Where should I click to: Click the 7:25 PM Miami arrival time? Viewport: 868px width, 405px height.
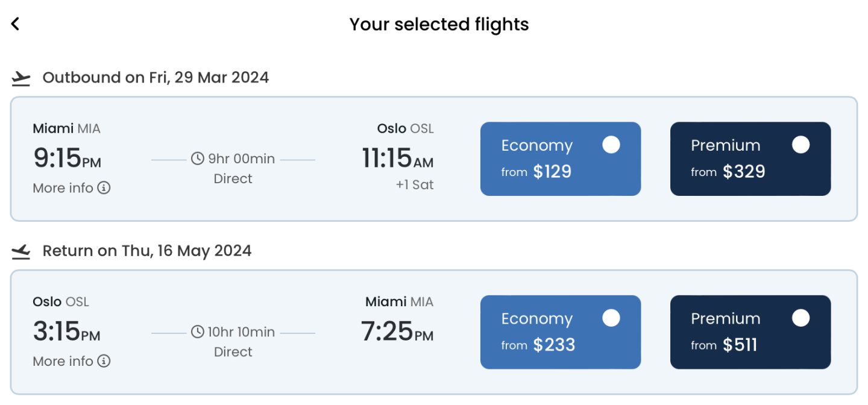397,331
